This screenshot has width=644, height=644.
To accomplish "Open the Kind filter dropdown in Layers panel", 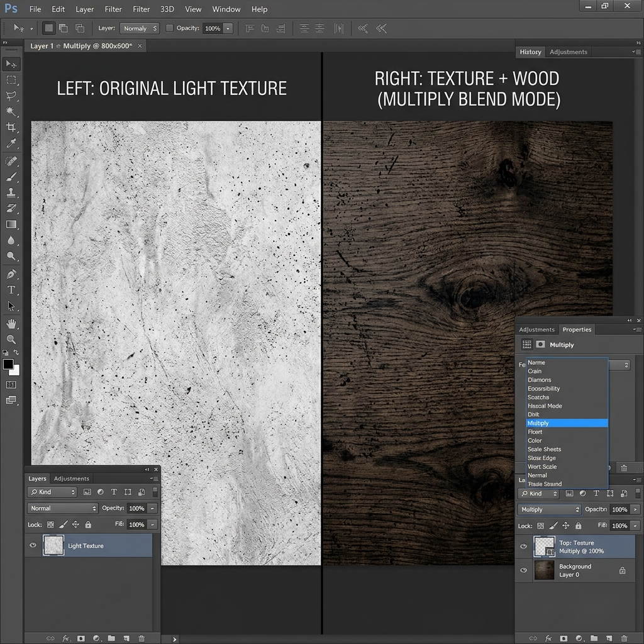I will pyautogui.click(x=52, y=492).
